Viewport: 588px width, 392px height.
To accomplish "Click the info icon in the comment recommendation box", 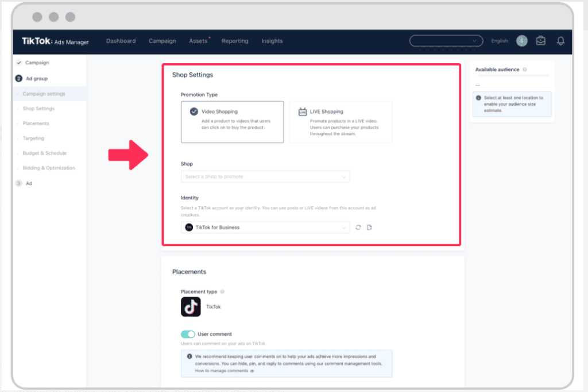I will click(189, 356).
